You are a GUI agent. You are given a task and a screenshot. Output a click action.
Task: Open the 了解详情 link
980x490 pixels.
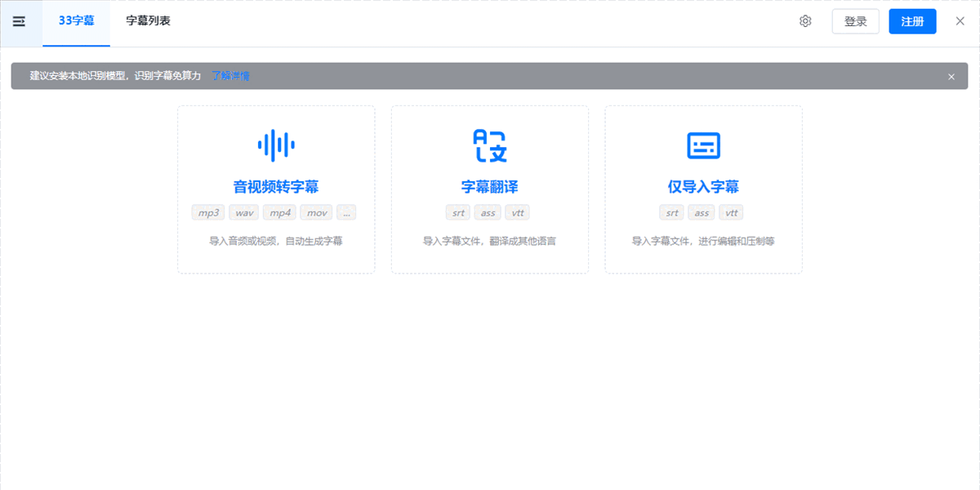pos(229,76)
